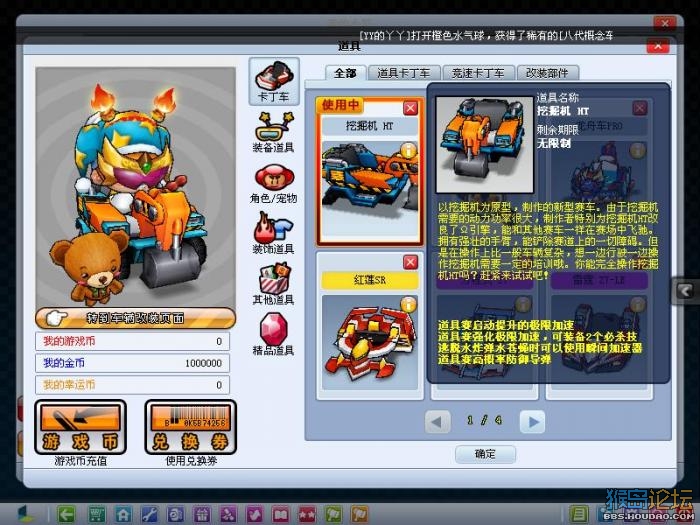Click the 红莲SR yellow name label

pyautogui.click(x=370, y=280)
